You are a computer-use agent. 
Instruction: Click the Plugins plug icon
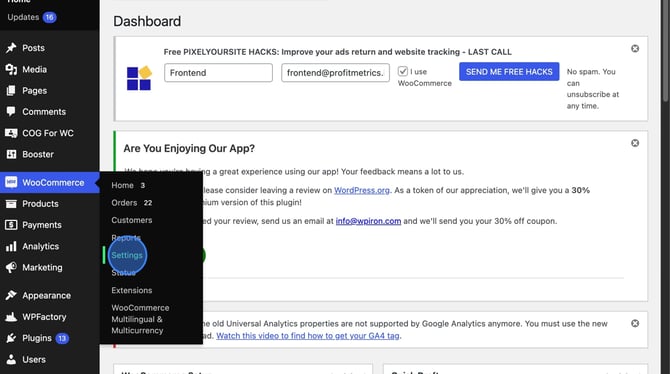[11, 338]
